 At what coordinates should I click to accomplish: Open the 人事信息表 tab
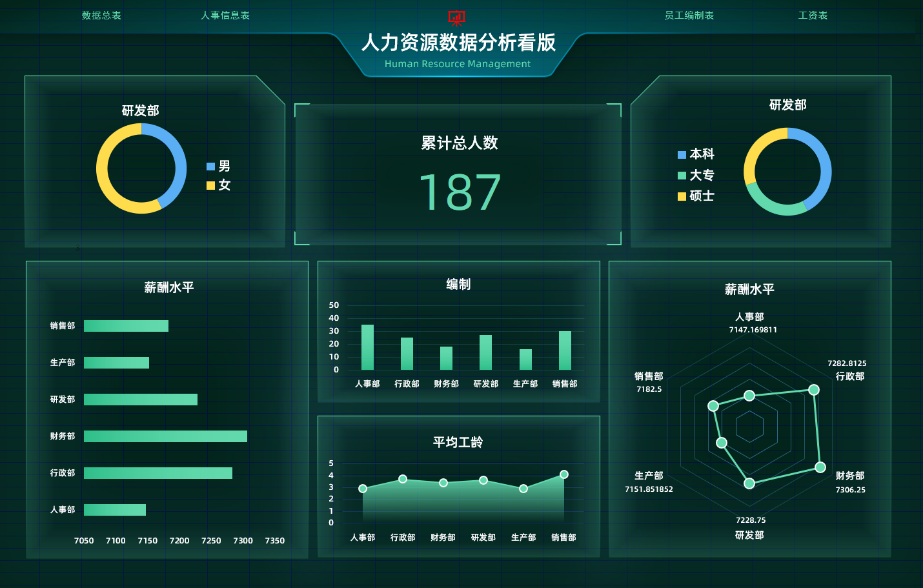click(x=225, y=15)
